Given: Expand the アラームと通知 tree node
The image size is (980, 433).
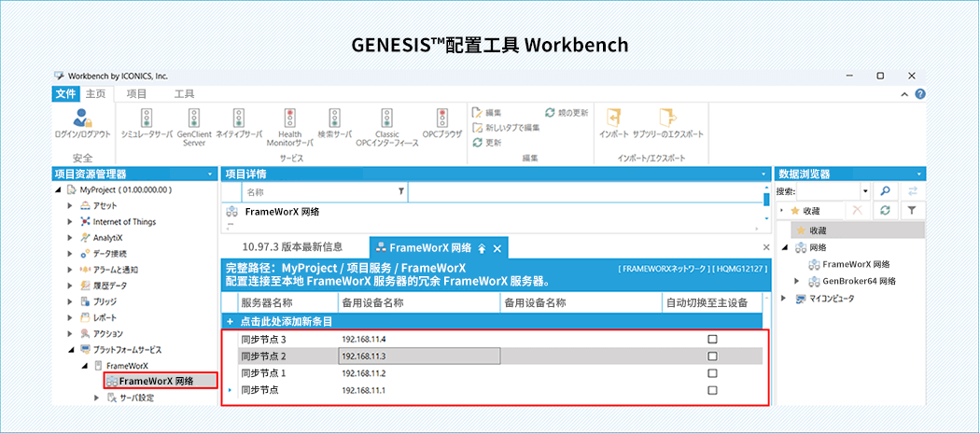Looking at the screenshot, I should 70,270.
